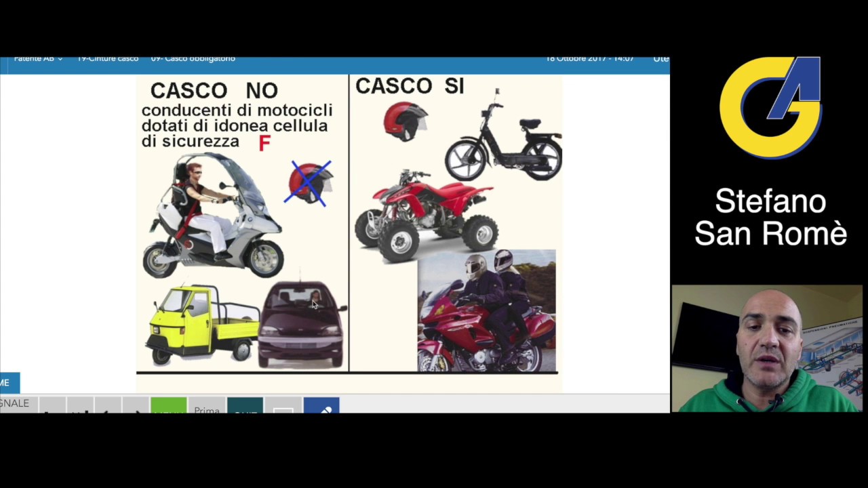This screenshot has height=488, width=868.
Task: Click the blue pencil annotation button
Action: point(321,405)
